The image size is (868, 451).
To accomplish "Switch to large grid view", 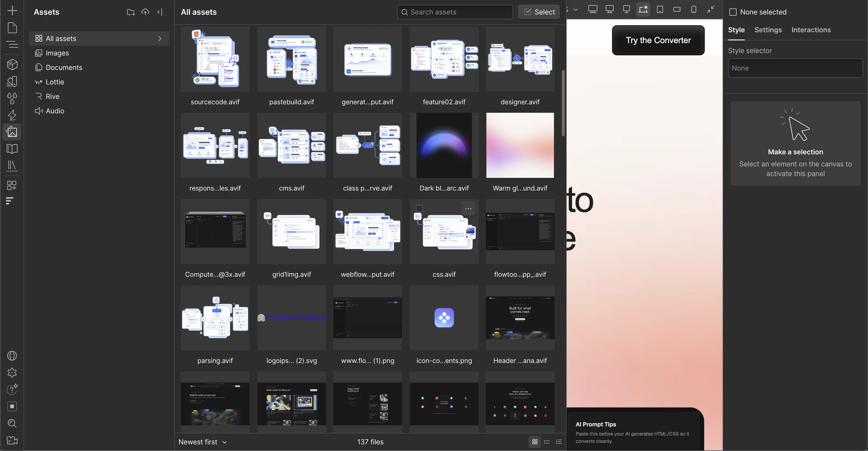I will coord(535,442).
